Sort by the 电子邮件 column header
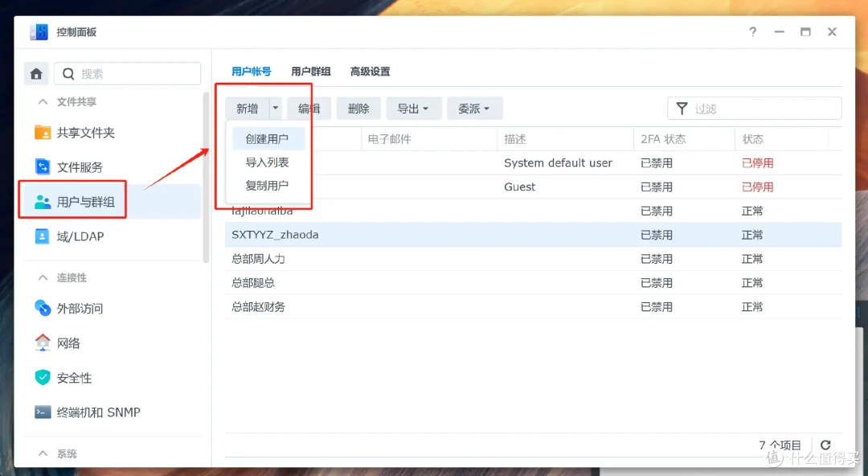The height and width of the screenshot is (476, 868). (429, 139)
